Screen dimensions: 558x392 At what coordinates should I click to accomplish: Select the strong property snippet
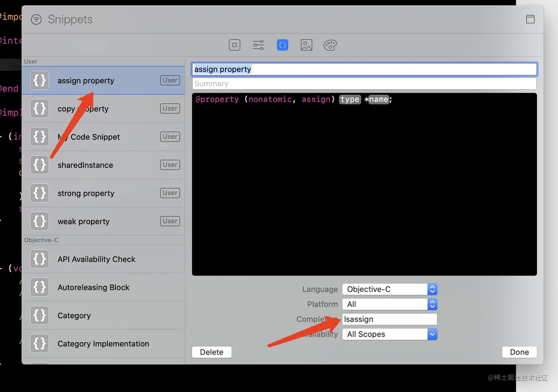103,193
